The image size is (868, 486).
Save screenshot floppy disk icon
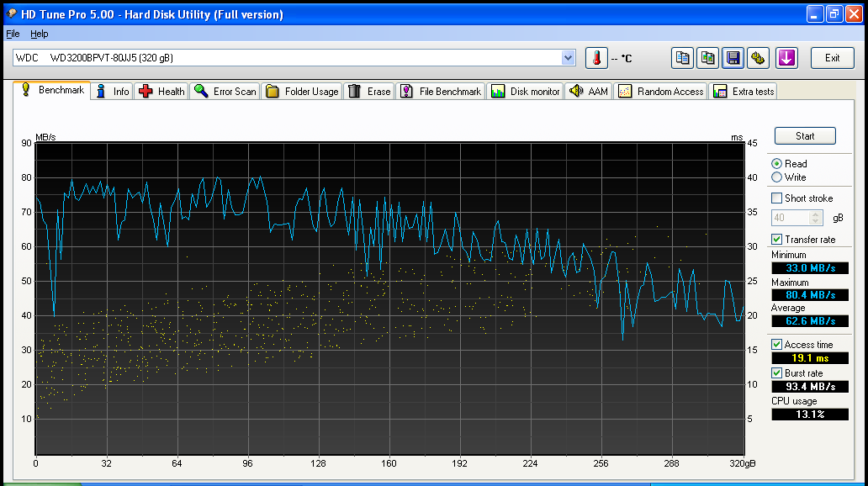[733, 58]
